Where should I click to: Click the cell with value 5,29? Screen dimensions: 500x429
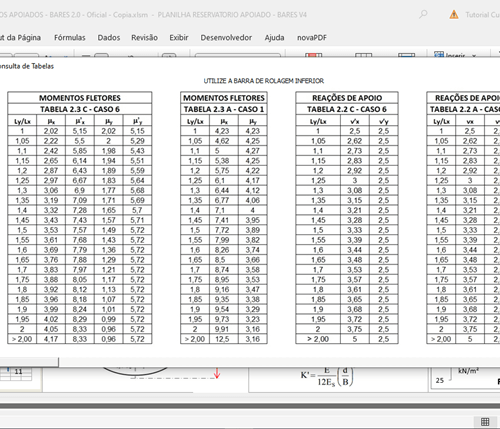click(x=137, y=141)
